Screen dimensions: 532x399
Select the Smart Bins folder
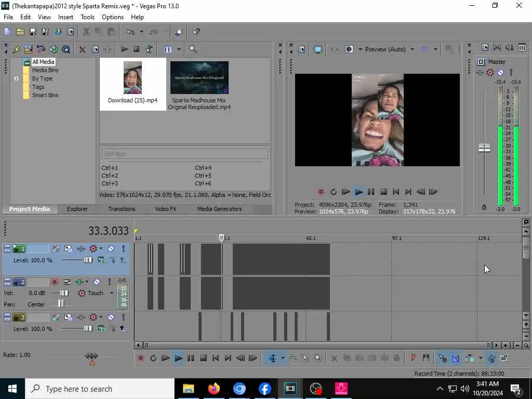[45, 96]
